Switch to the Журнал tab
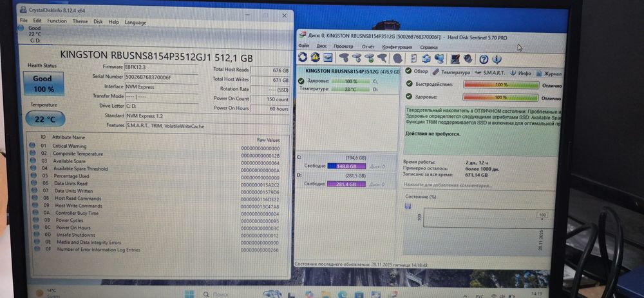Image resolution: width=644 pixels, height=298 pixels. tap(549, 74)
